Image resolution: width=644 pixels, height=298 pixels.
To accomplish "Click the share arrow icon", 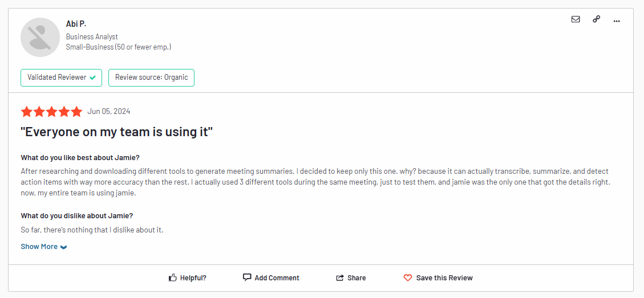I will 339,278.
